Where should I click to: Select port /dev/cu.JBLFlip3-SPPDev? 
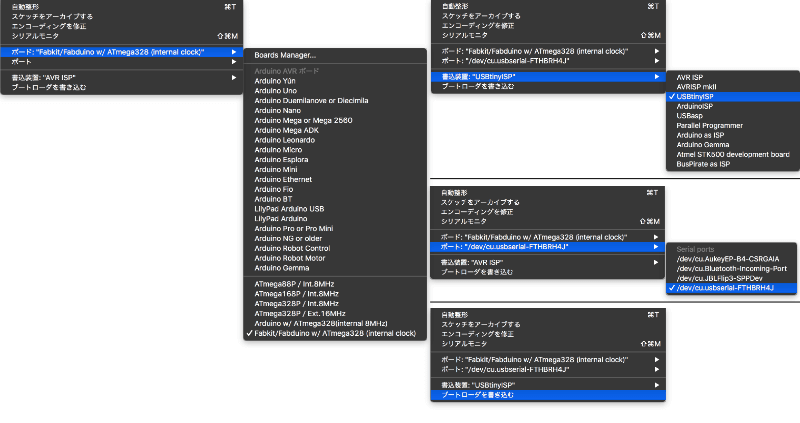[731, 279]
